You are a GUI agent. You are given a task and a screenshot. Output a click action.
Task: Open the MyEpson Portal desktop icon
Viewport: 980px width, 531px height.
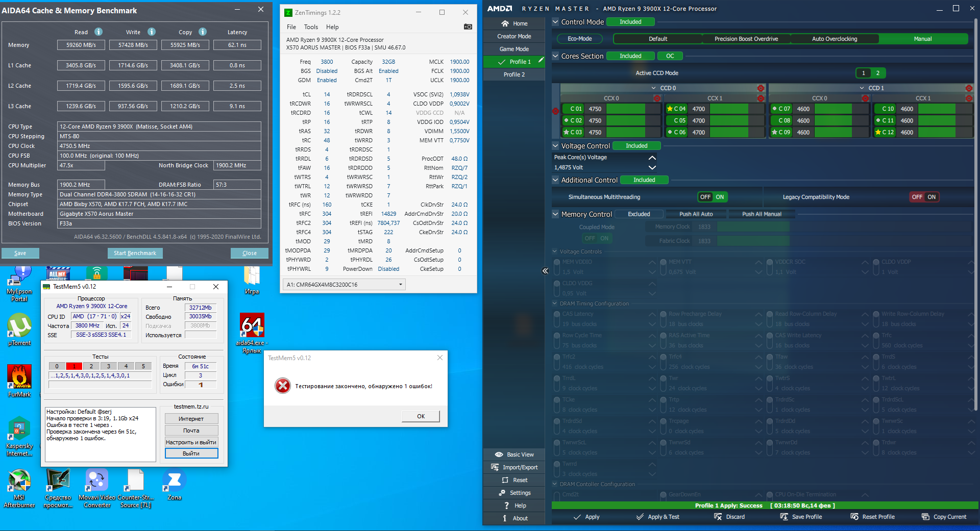(x=19, y=284)
